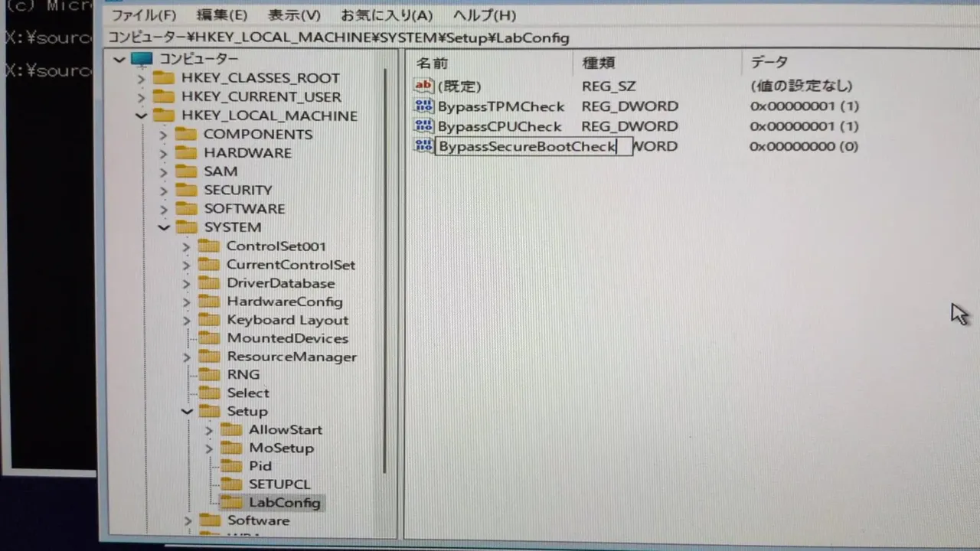Click the BypassTPMCheck DWORD icon
Image resolution: width=980 pixels, height=551 pixels.
[423, 106]
